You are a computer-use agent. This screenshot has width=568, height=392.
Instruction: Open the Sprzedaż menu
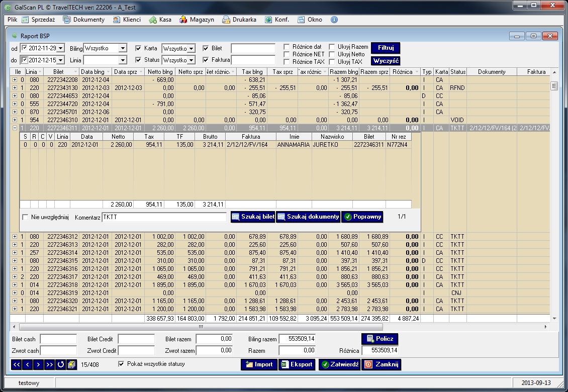click(x=38, y=20)
